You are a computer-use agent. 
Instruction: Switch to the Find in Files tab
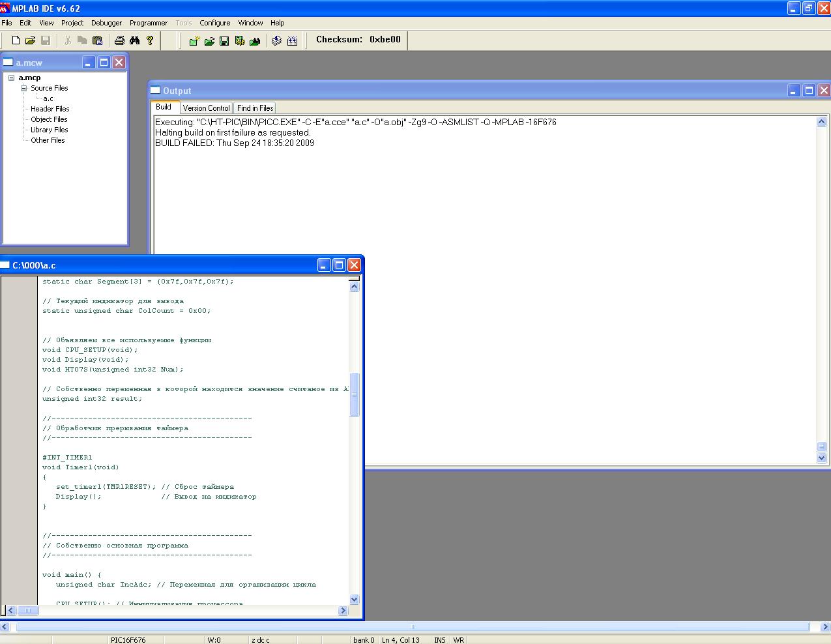click(255, 108)
